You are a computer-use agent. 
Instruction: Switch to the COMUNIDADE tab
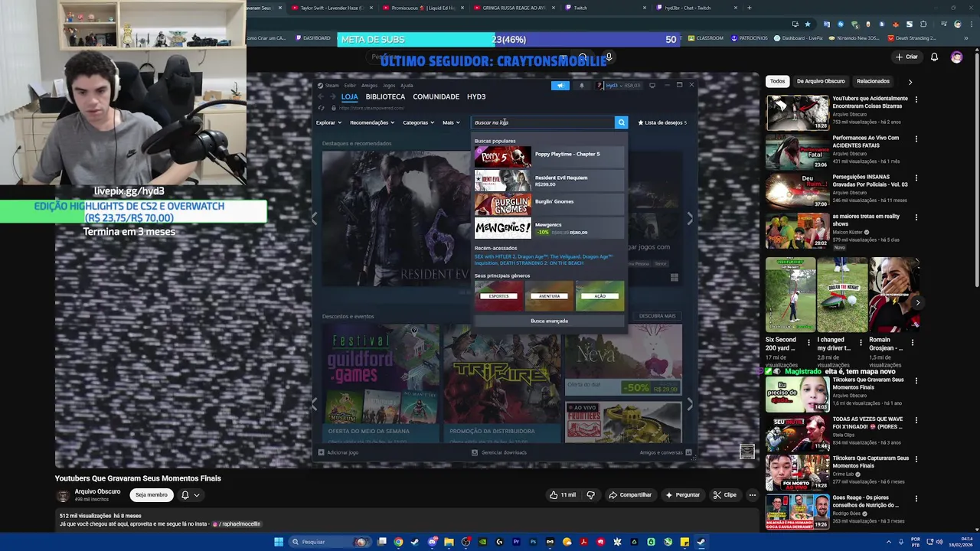436,96
